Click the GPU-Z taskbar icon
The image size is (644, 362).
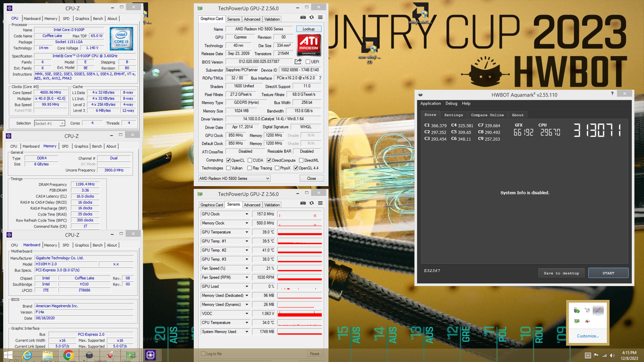click(130, 355)
